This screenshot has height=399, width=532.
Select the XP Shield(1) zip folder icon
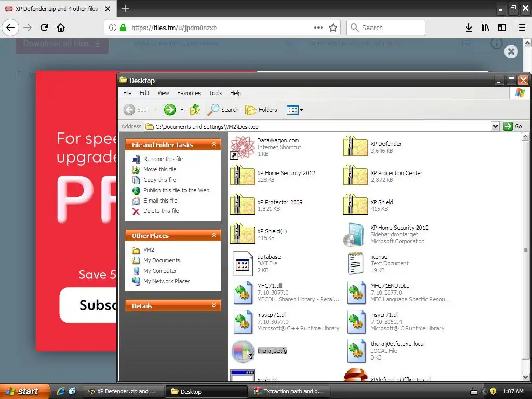pyautogui.click(x=242, y=234)
